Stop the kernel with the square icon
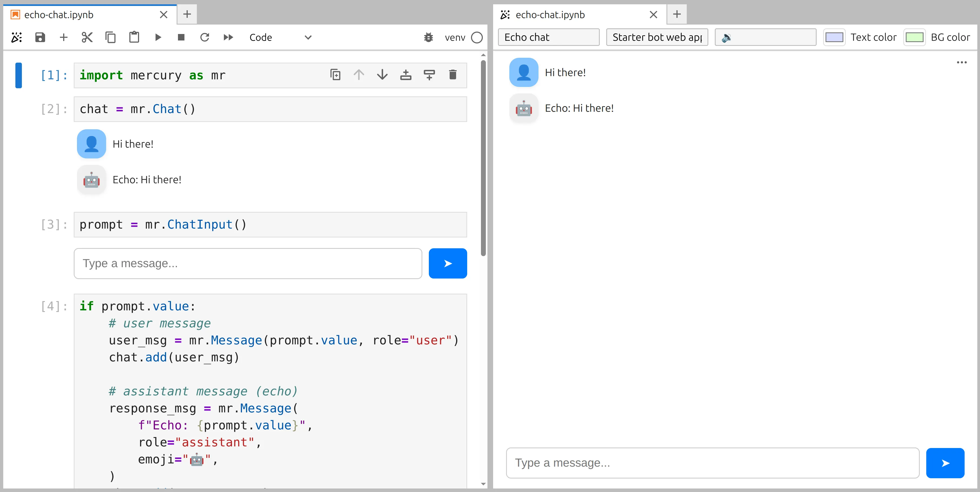The width and height of the screenshot is (980, 492). [x=181, y=37]
